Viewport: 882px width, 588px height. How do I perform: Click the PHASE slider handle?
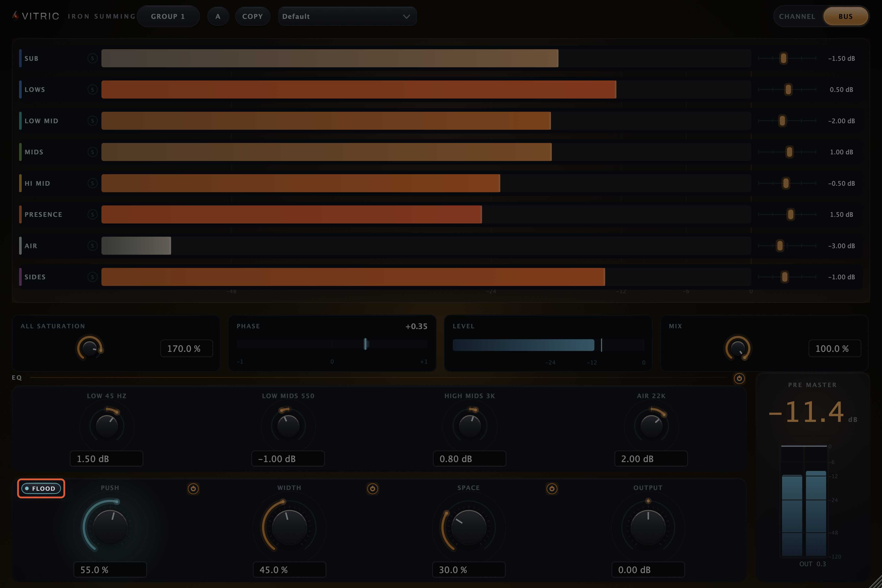tap(365, 344)
